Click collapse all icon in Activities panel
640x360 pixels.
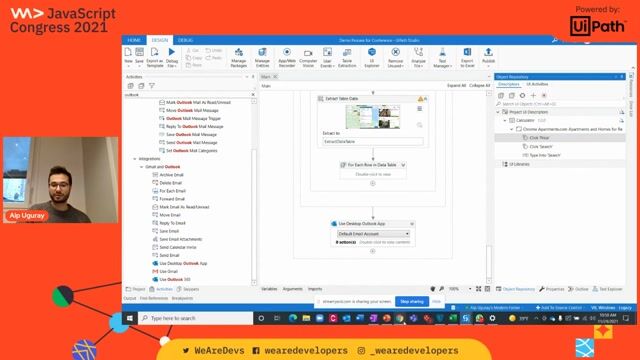click(141, 86)
